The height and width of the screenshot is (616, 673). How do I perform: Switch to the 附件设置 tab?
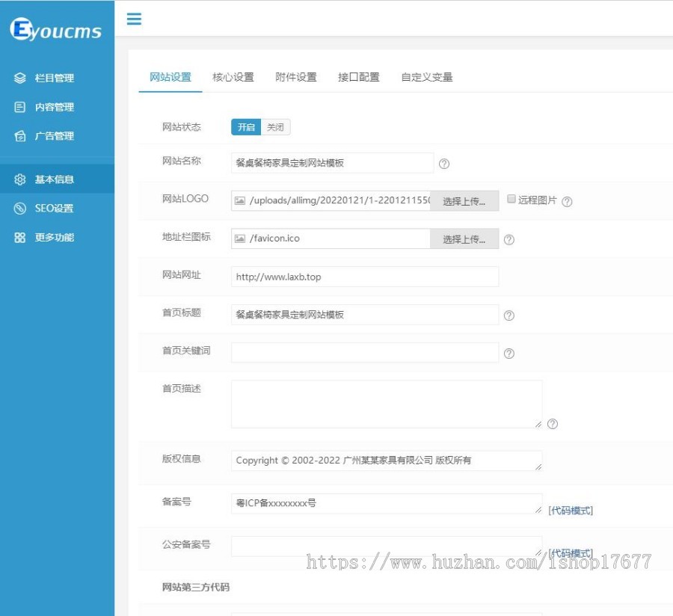(295, 77)
